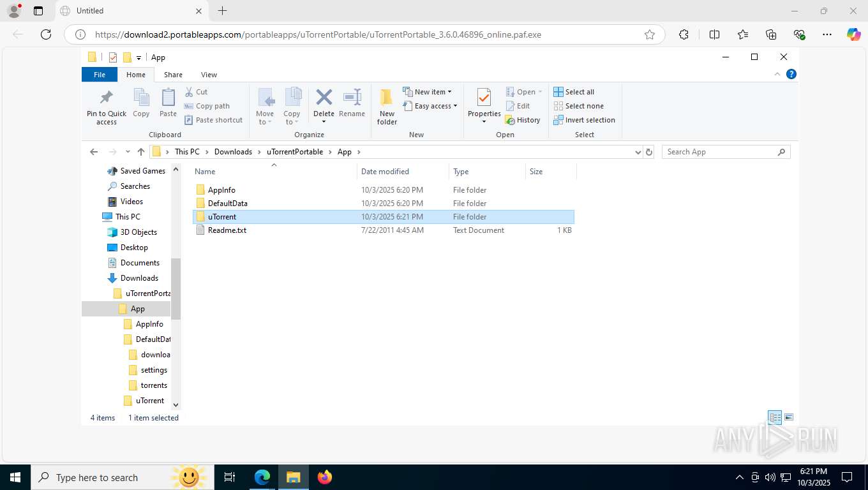
Task: Select Saved Games in navigation pane
Action: click(137, 170)
